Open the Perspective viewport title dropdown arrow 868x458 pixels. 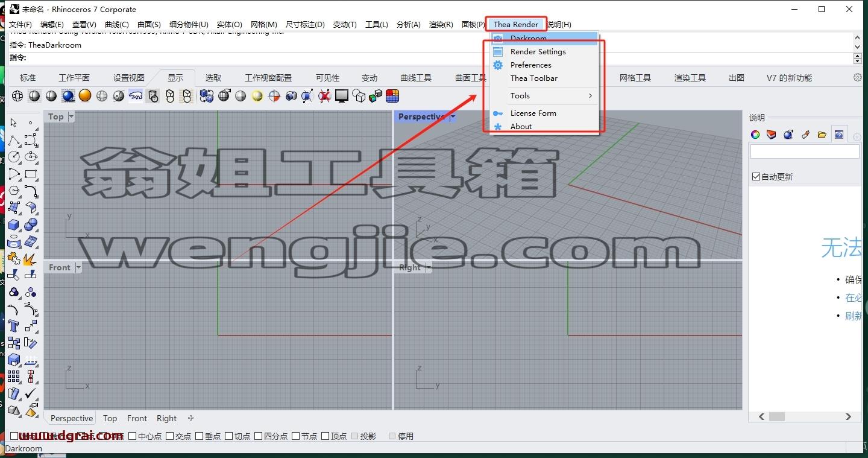(453, 116)
